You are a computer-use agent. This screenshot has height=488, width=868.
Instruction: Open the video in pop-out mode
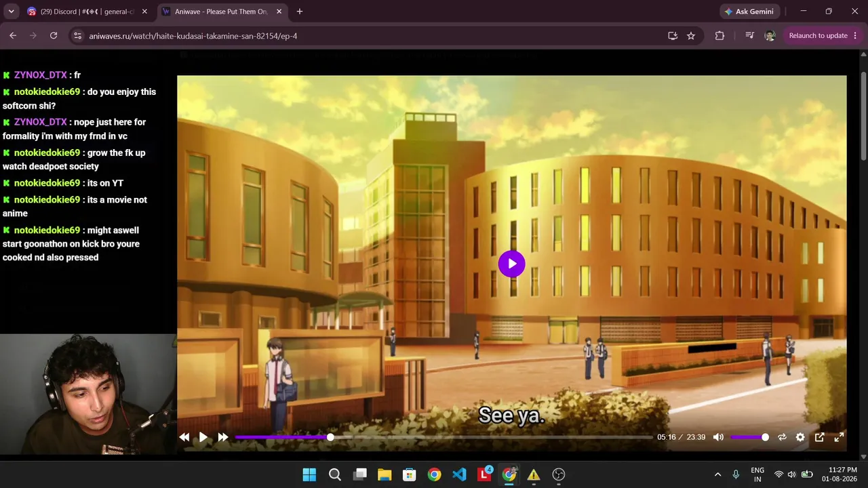[x=819, y=437]
